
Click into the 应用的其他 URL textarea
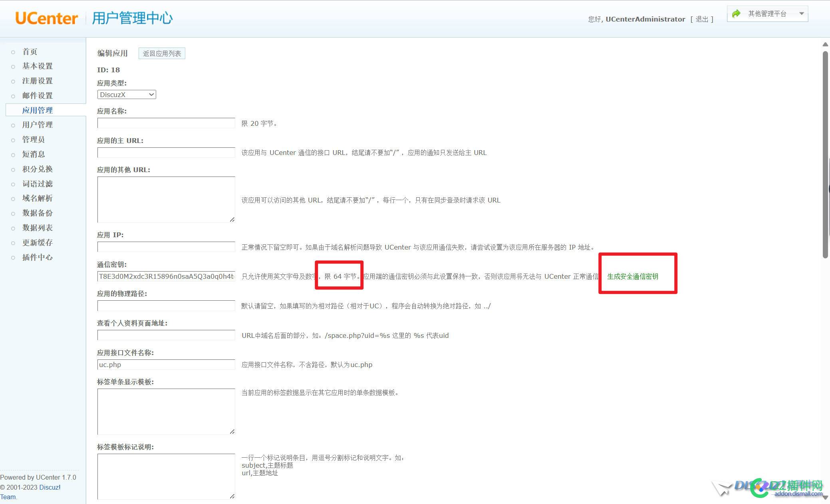[166, 200]
